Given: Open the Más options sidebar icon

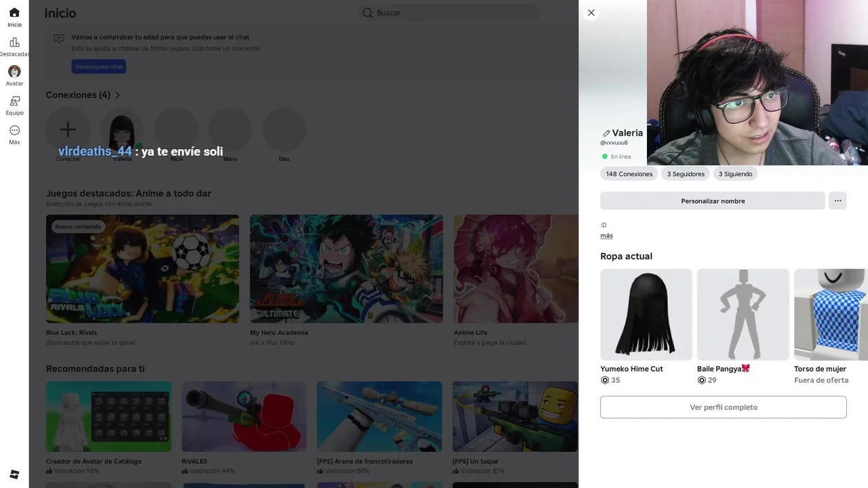Looking at the screenshot, I should pyautogui.click(x=14, y=130).
